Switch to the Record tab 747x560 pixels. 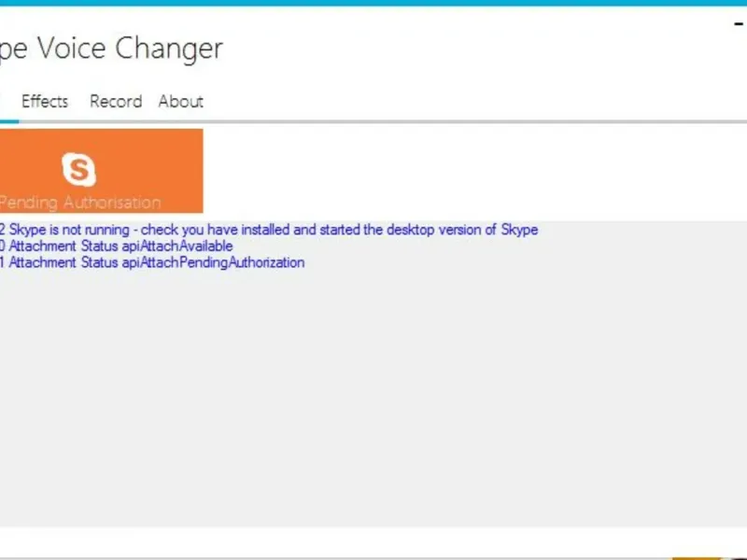(116, 101)
